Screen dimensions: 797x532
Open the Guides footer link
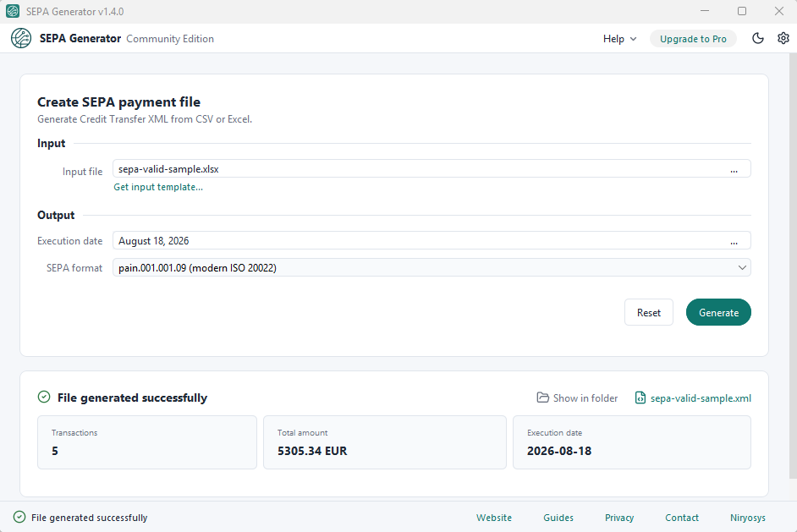click(558, 518)
